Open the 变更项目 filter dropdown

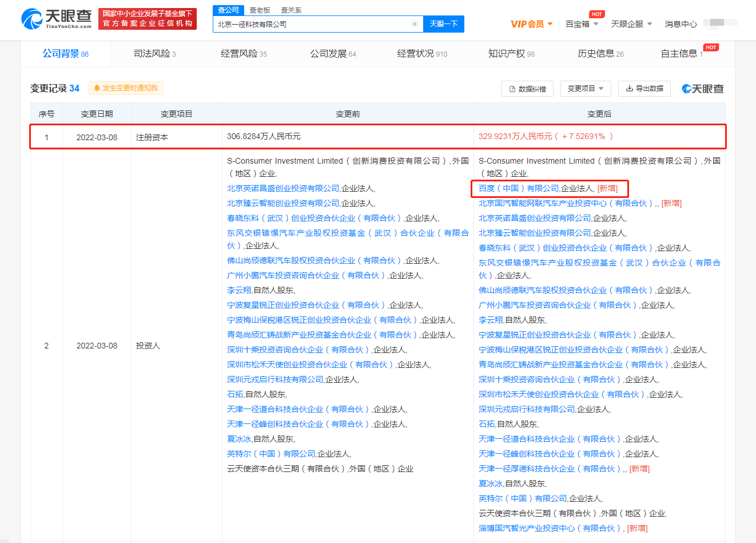pyautogui.click(x=586, y=88)
